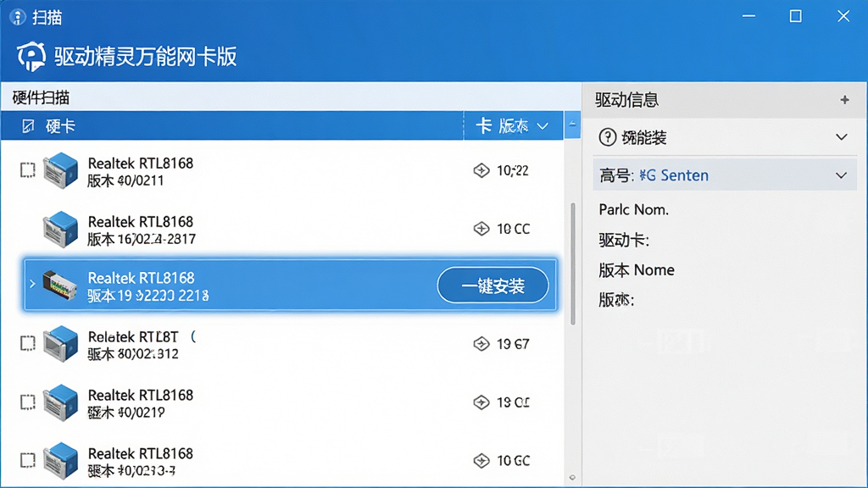
Task: Expand the selected Realtek RTL8168 row chevron
Action: [x=32, y=284]
